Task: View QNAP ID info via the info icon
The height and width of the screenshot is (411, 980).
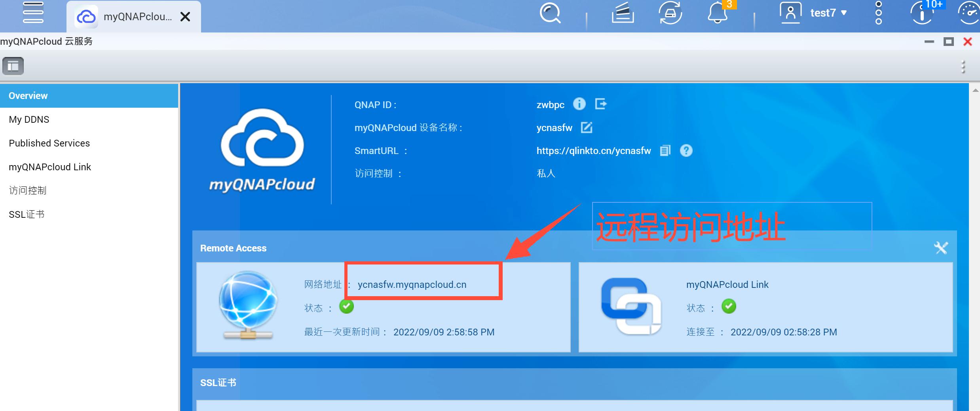Action: [579, 104]
